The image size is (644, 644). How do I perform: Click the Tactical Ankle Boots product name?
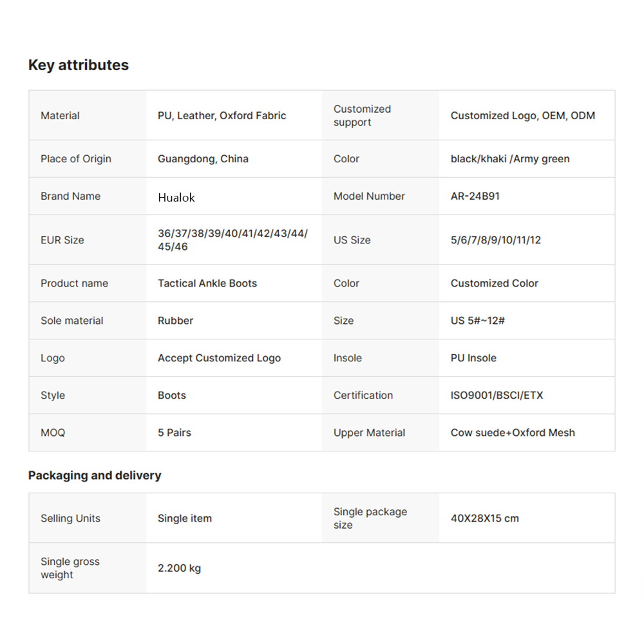207,283
